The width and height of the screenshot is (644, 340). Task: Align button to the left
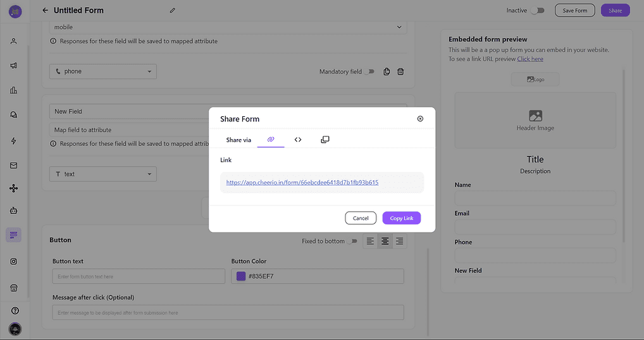(x=371, y=241)
